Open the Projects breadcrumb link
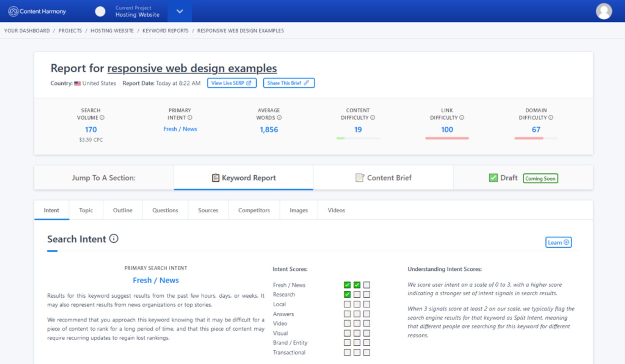Image resolution: width=625 pixels, height=364 pixels. coord(70,31)
